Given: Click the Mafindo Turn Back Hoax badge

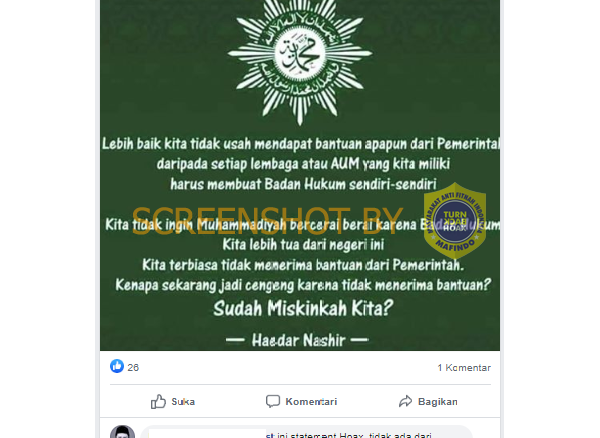Looking at the screenshot, I should [x=455, y=221].
